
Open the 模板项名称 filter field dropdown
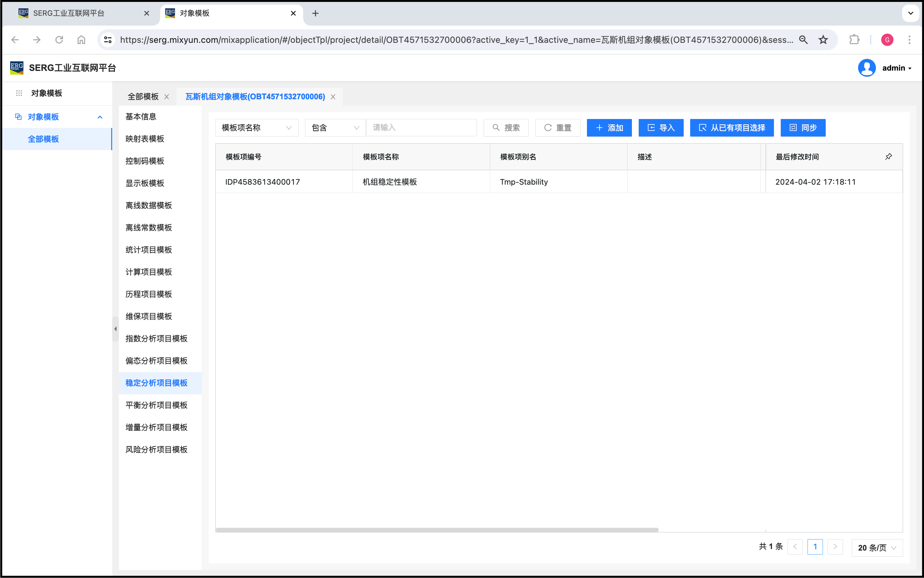coord(256,128)
